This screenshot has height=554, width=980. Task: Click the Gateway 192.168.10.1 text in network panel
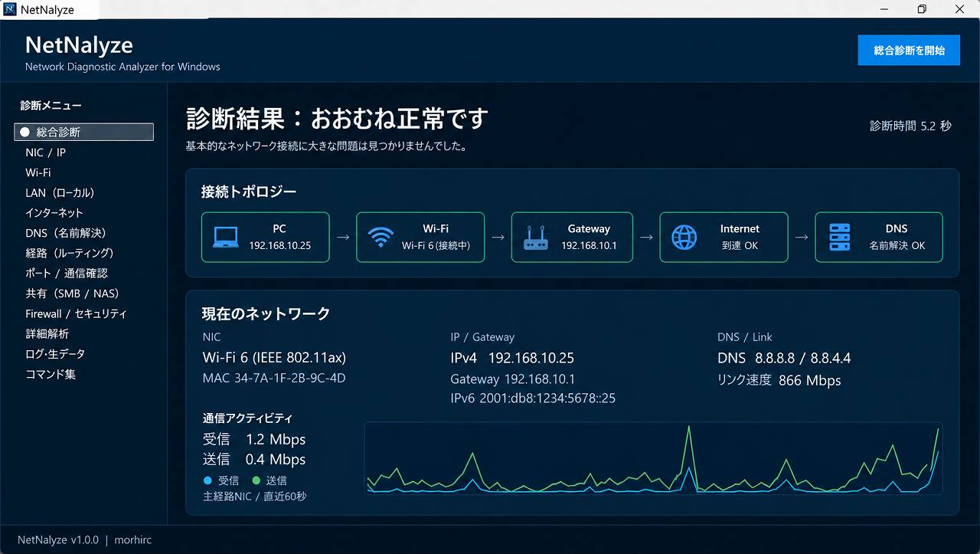[x=513, y=379]
